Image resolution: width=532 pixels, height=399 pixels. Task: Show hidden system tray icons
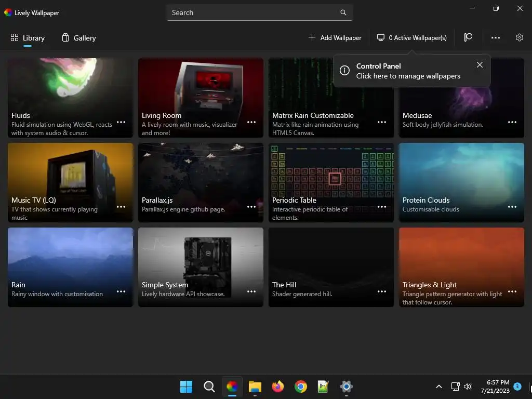coord(438,387)
